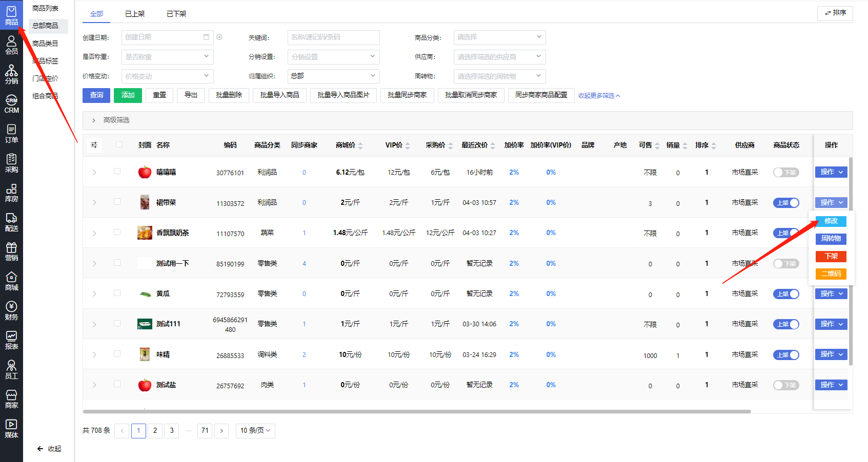Screen dimensions: 868x462
Task: Open the 报表 (Reports) sidebar icon
Action: [x=11, y=340]
